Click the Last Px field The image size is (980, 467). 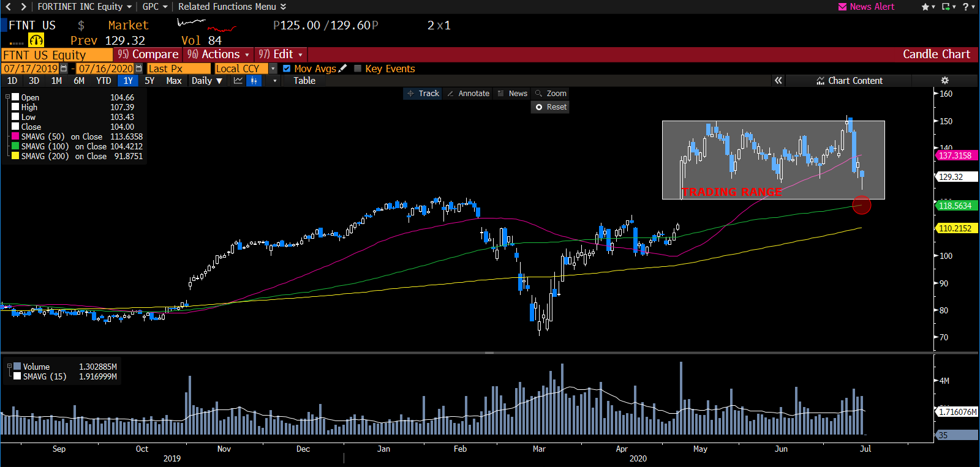[179, 69]
